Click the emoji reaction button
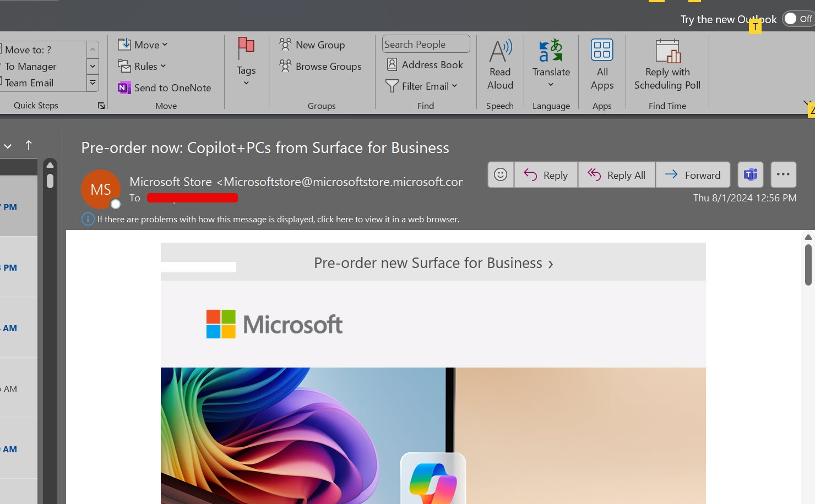815x504 pixels. pyautogui.click(x=501, y=175)
